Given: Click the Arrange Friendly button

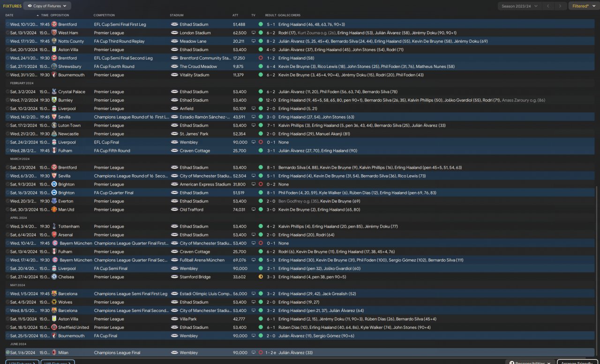Looking at the screenshot, I should (x=578, y=362).
